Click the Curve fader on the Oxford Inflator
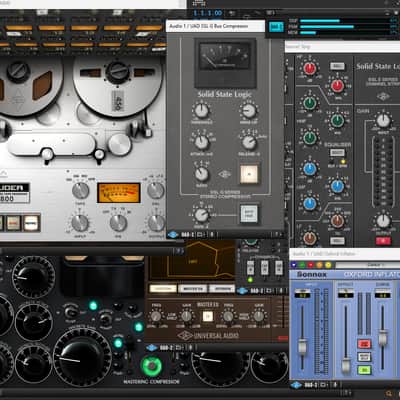The image size is (400, 400). [383, 337]
